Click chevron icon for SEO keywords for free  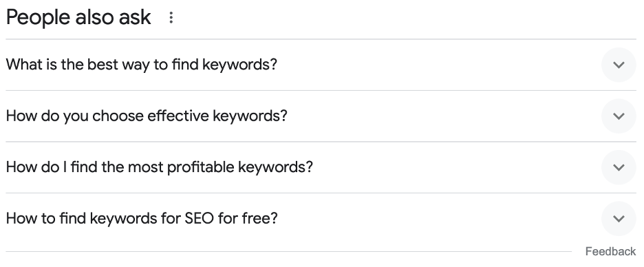click(619, 219)
